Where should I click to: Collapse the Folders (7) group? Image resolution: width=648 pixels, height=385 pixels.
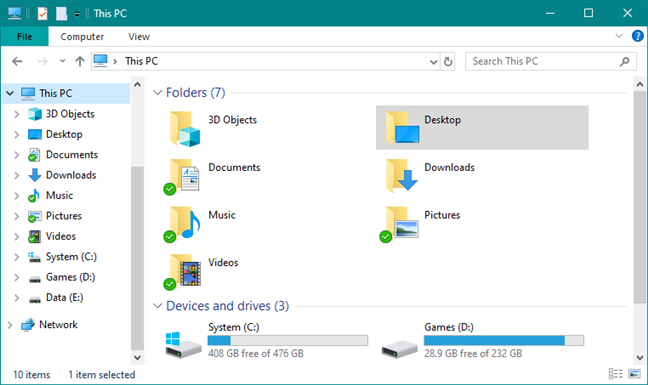(x=157, y=93)
